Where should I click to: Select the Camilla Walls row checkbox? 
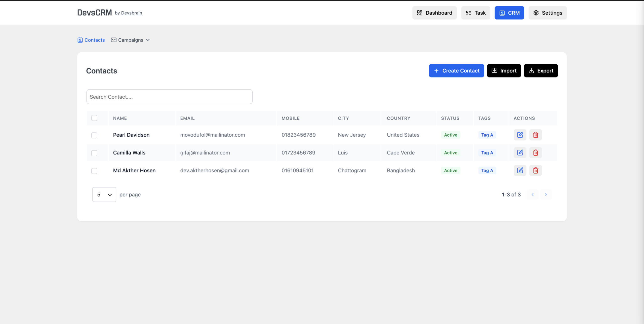(94, 153)
